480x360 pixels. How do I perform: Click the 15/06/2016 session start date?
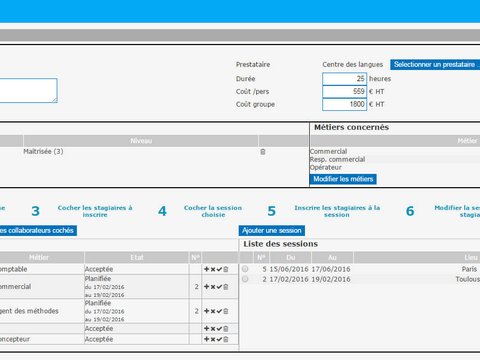pyautogui.click(x=289, y=269)
